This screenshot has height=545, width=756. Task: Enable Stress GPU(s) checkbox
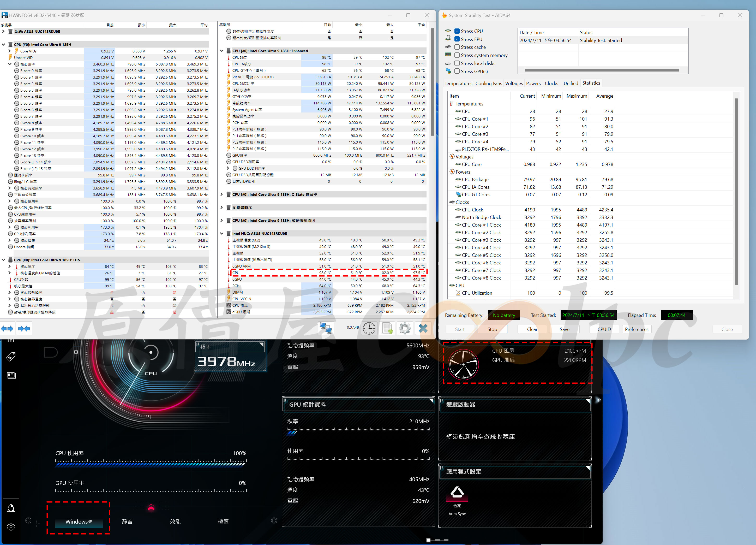[x=457, y=71]
